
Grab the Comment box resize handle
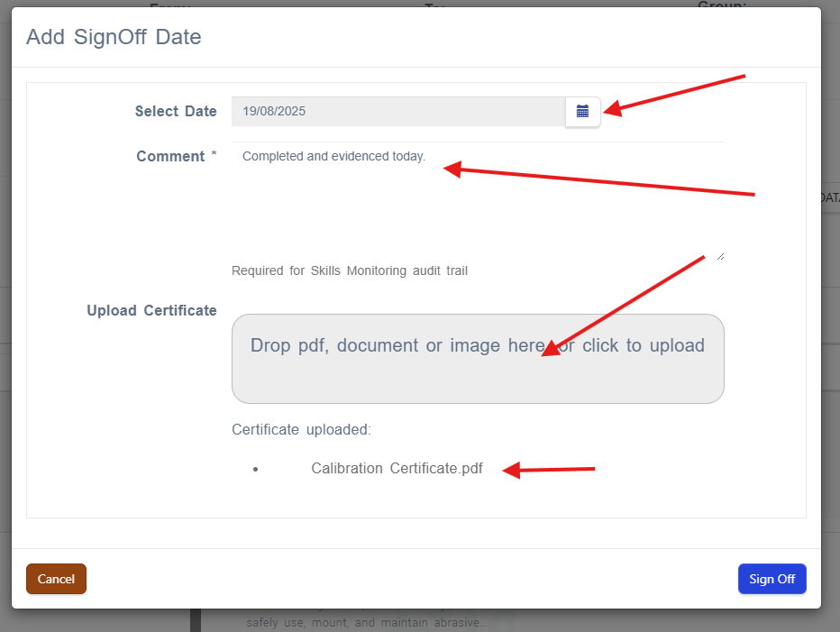(720, 257)
